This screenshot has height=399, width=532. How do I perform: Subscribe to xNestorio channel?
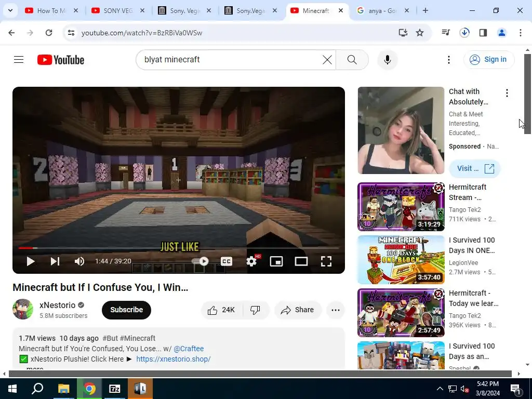(126, 310)
